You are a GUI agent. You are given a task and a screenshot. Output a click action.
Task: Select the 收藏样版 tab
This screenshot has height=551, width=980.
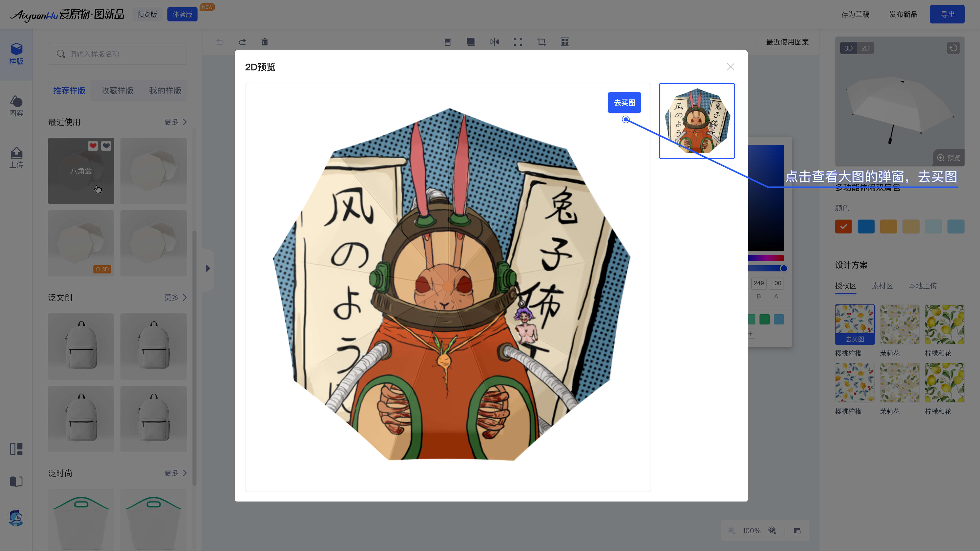click(117, 91)
